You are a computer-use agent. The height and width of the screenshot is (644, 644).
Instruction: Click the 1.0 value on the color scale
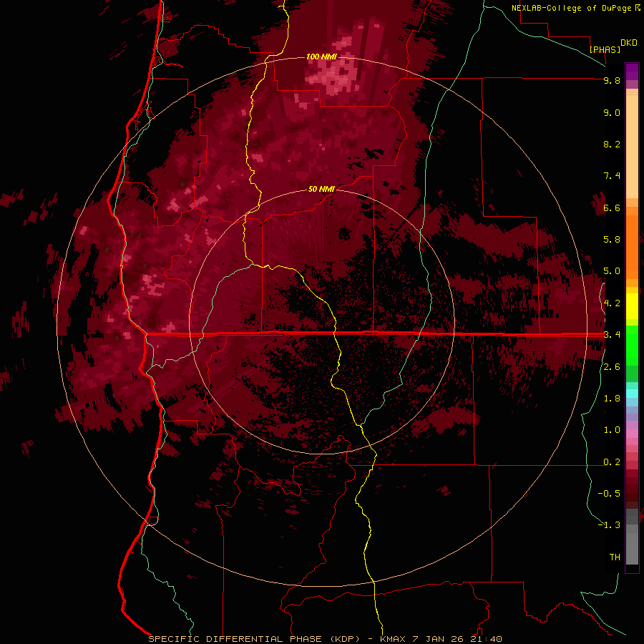click(612, 430)
